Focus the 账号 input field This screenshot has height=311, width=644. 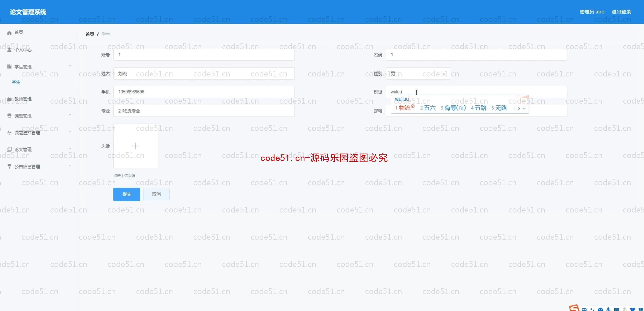coord(204,55)
